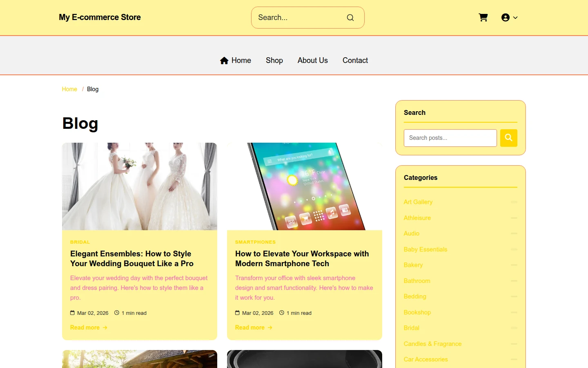Select Bakery category
The image size is (588, 368).
coord(413,265)
